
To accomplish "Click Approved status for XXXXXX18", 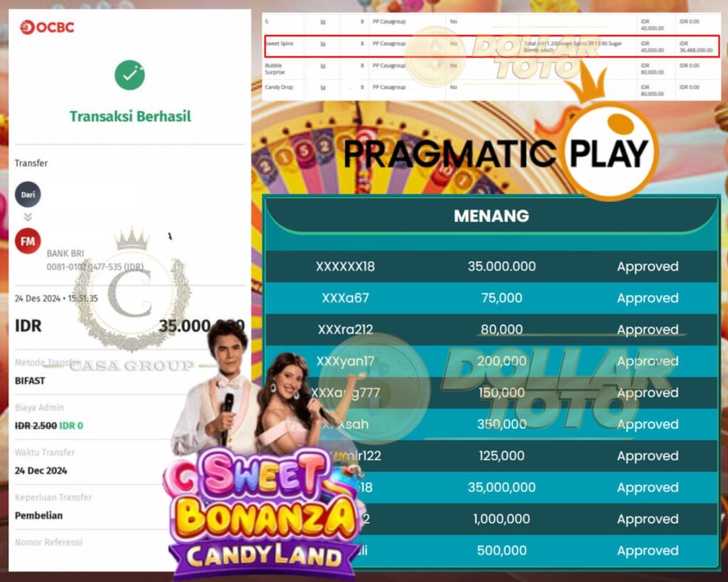I will (x=648, y=266).
